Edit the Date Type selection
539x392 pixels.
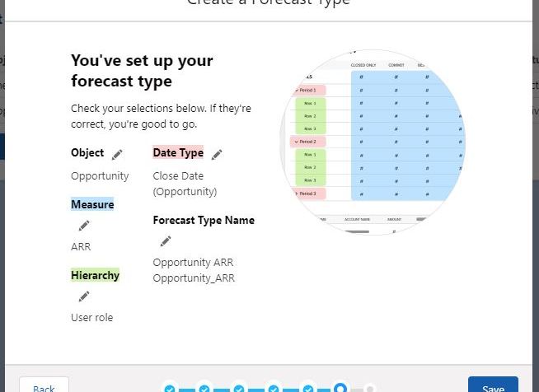(217, 154)
